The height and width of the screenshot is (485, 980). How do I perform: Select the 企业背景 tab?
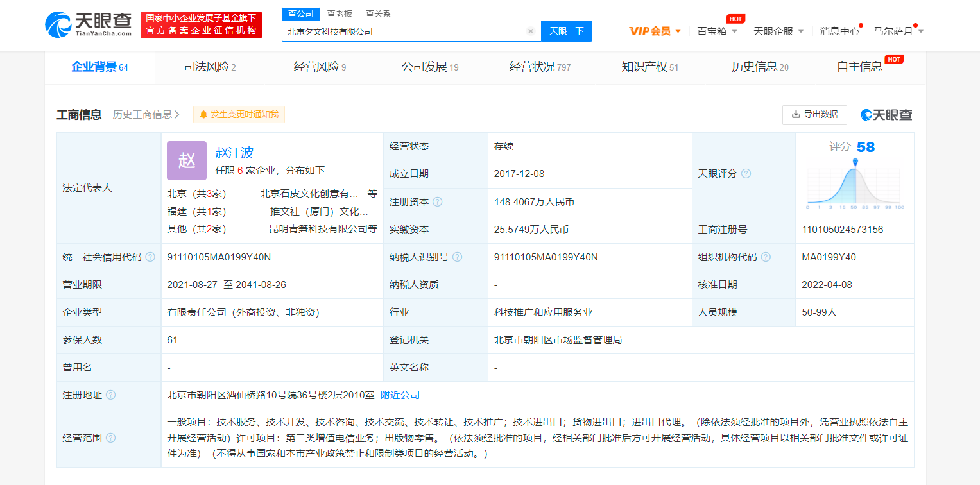(99, 67)
